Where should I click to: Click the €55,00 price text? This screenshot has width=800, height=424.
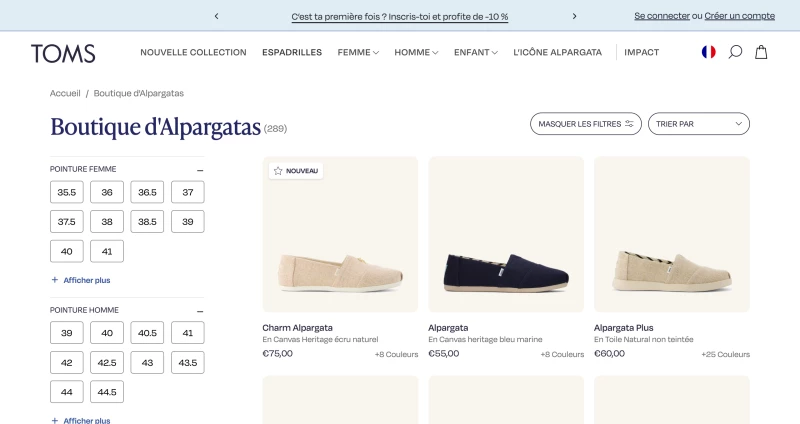443,354
